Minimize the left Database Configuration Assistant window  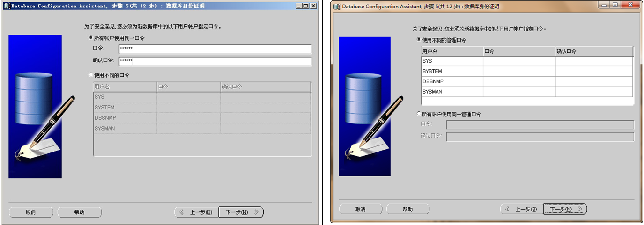coord(298,6)
